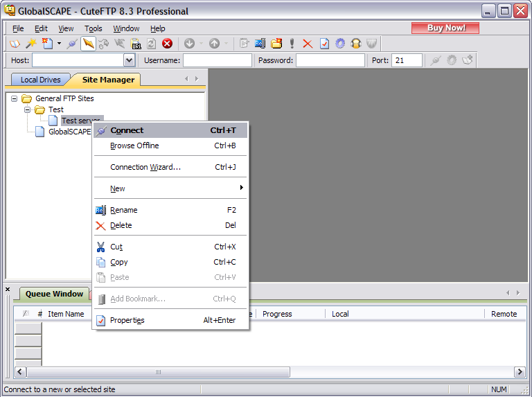This screenshot has height=397, width=532.
Task: Launch the Connection Wizard wand icon
Action: point(31,44)
